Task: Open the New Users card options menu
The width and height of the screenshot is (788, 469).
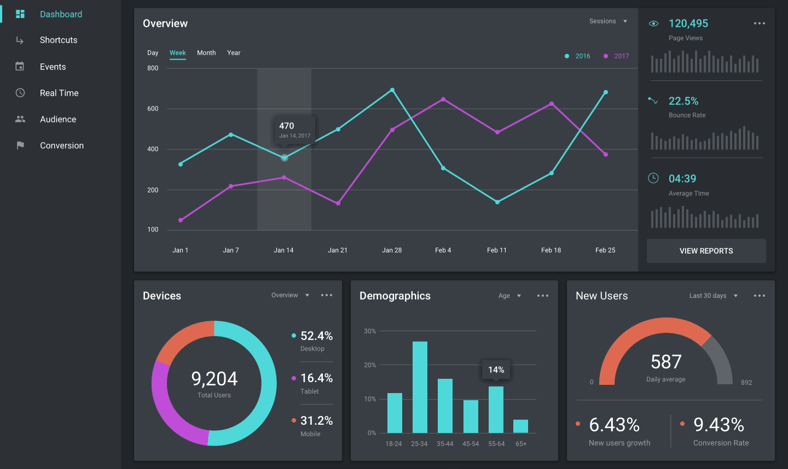Action: (759, 296)
